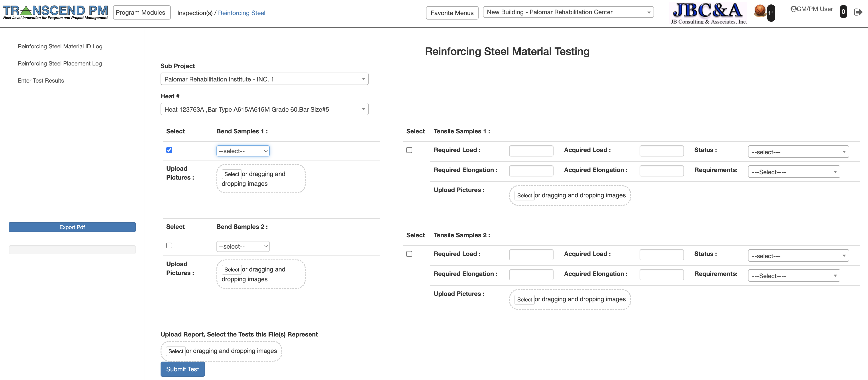Uncheck the Bend Samples 1 checkbox
The height and width of the screenshot is (380, 868).
[169, 150]
